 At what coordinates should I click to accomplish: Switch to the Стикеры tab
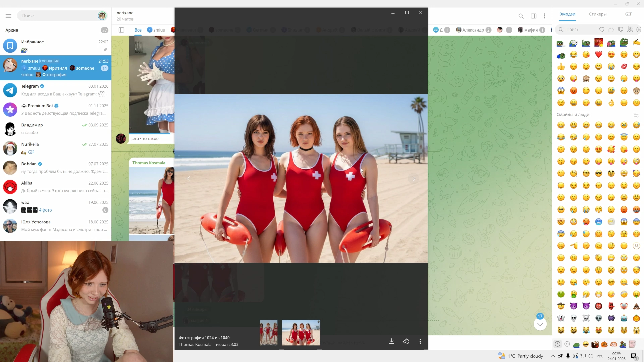[x=598, y=14]
